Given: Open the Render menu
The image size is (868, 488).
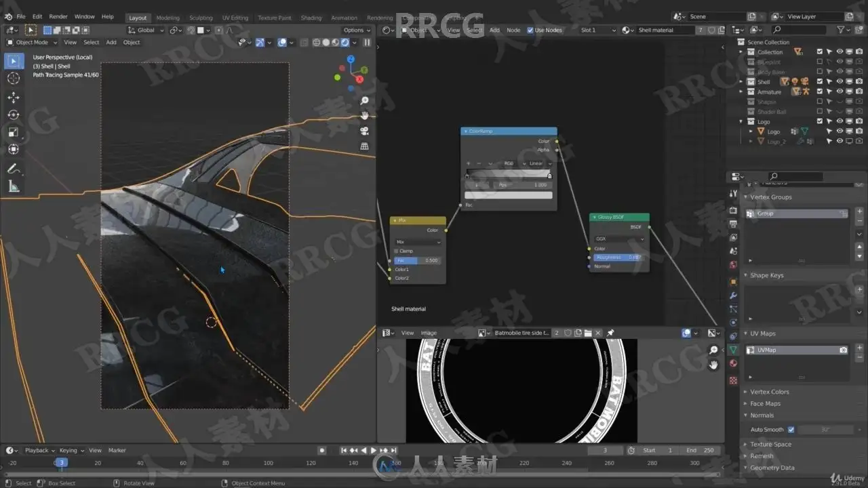Looking at the screenshot, I should (58, 16).
